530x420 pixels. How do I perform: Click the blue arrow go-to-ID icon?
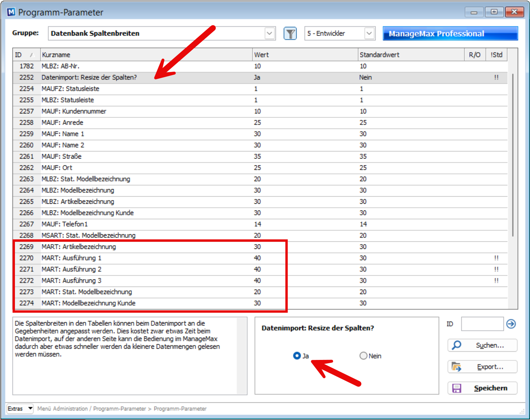click(511, 324)
